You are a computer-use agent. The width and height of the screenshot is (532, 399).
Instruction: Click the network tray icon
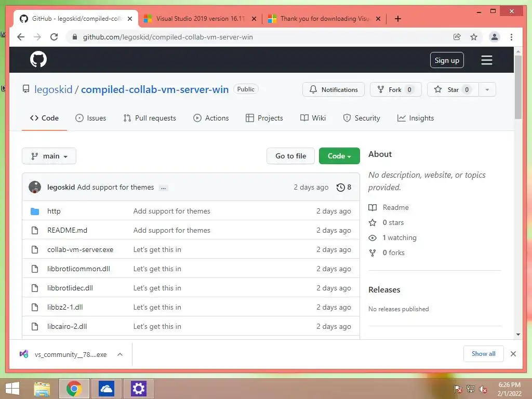tap(470, 389)
